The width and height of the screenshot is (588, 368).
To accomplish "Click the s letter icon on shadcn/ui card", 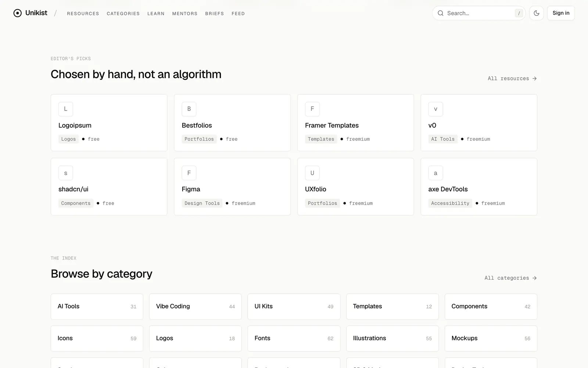I will click(x=66, y=173).
